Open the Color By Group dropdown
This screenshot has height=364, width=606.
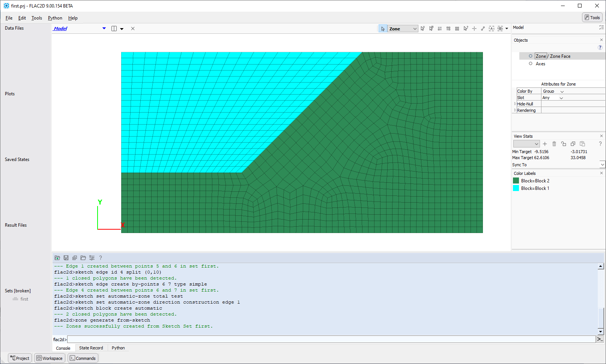pyautogui.click(x=562, y=91)
